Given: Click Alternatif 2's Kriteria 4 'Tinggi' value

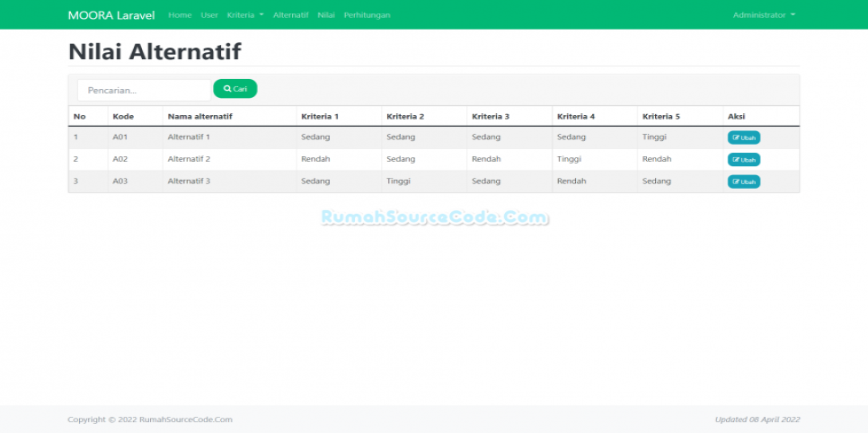Looking at the screenshot, I should click(569, 159).
